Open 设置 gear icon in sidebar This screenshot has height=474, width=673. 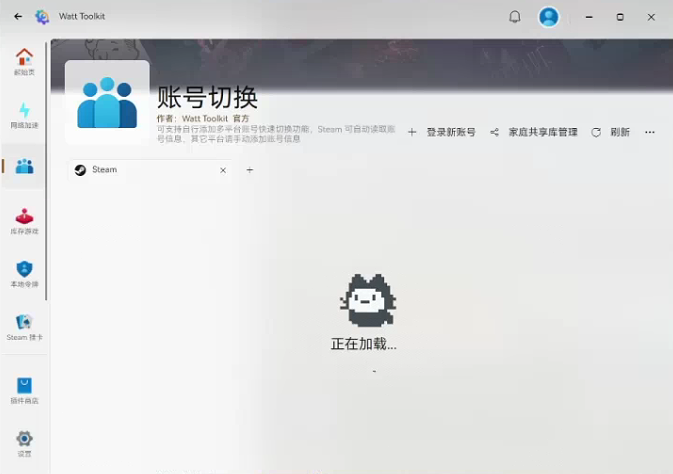(x=24, y=438)
